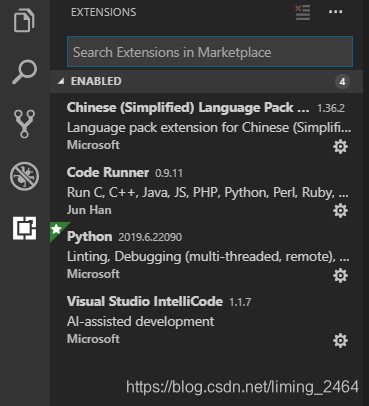Collapse the ENABLED section
This screenshot has width=369, height=406.
(61, 81)
